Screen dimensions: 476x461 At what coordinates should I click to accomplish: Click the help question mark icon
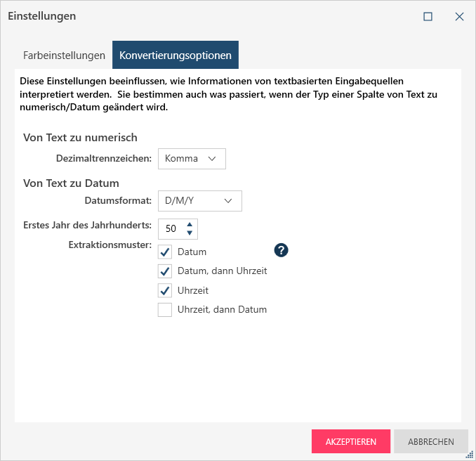[x=282, y=251]
